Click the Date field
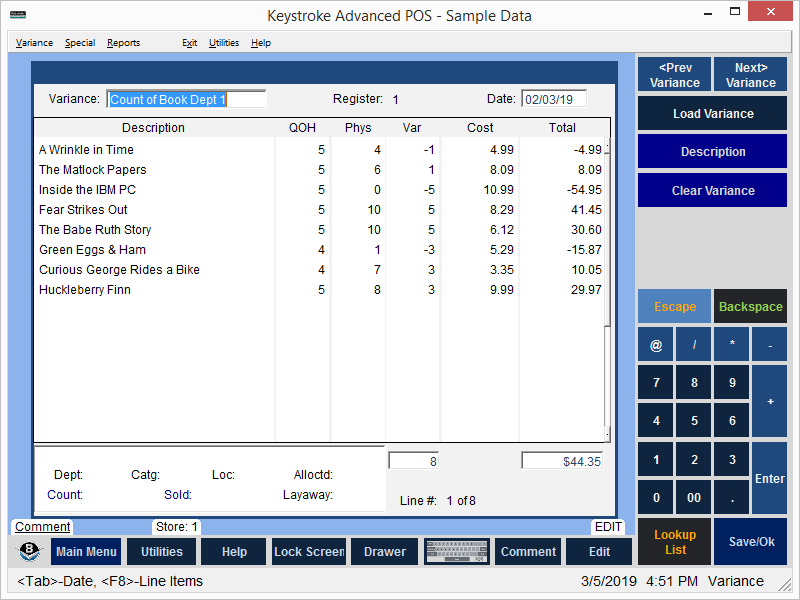This screenshot has height=600, width=800. click(553, 99)
